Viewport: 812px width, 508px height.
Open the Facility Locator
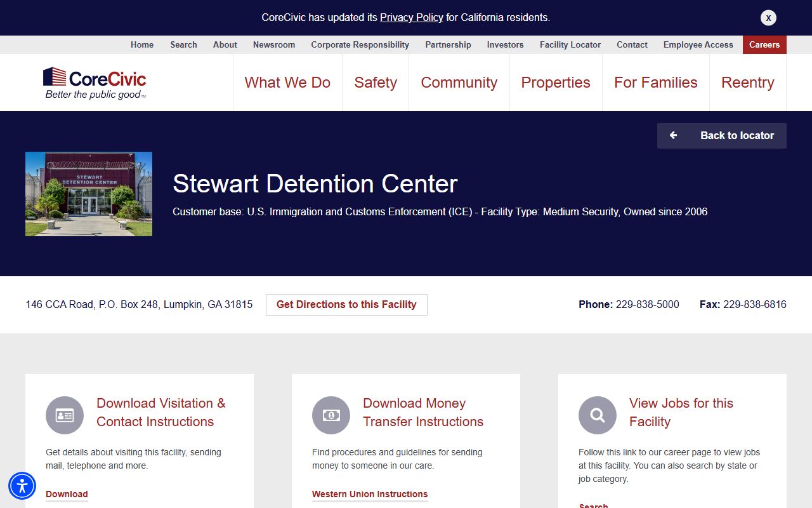[x=570, y=44]
